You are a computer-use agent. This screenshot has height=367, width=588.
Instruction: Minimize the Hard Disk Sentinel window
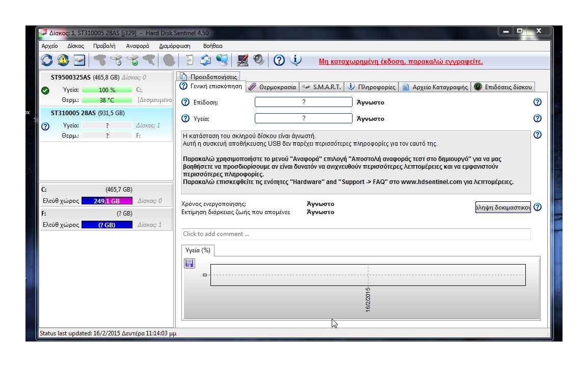pos(506,31)
